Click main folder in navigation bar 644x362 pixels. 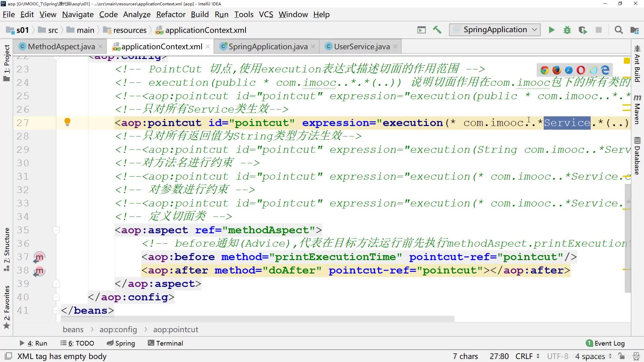tap(80, 30)
